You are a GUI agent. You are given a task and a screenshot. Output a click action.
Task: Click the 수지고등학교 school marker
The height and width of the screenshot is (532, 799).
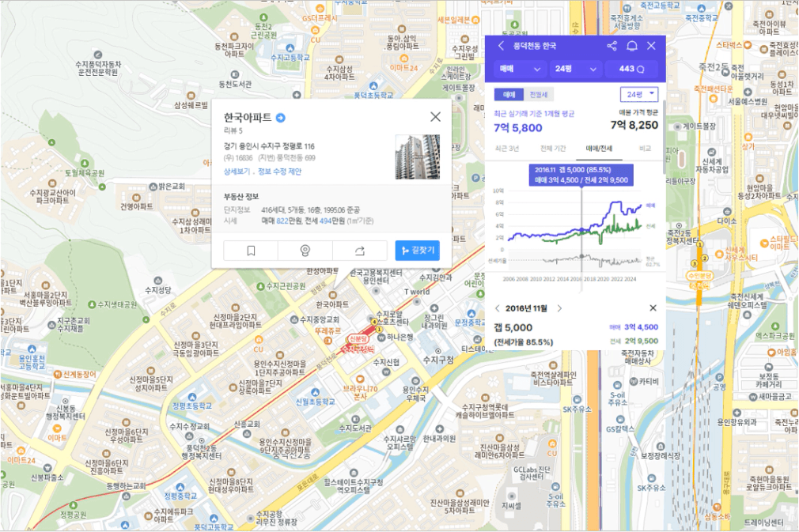coord(290,48)
